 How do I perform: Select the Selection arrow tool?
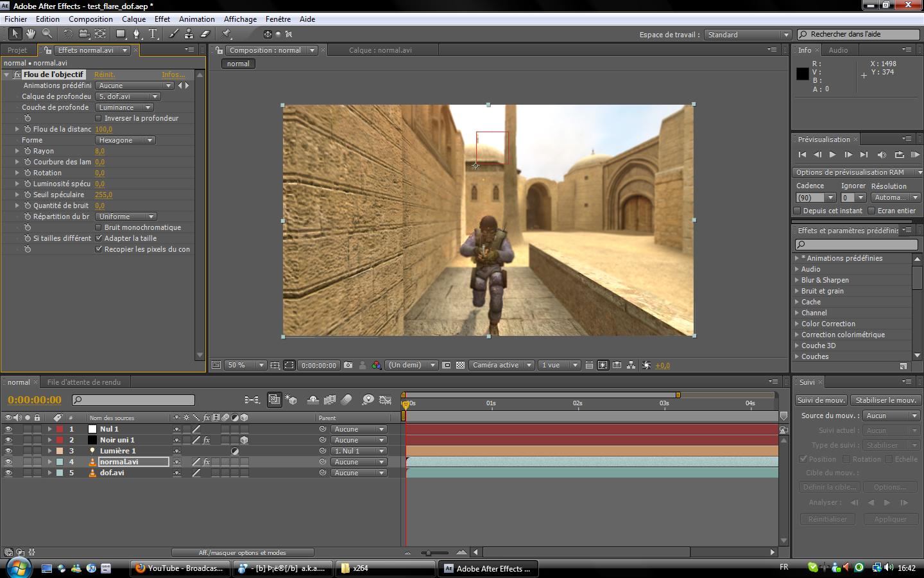coord(15,33)
